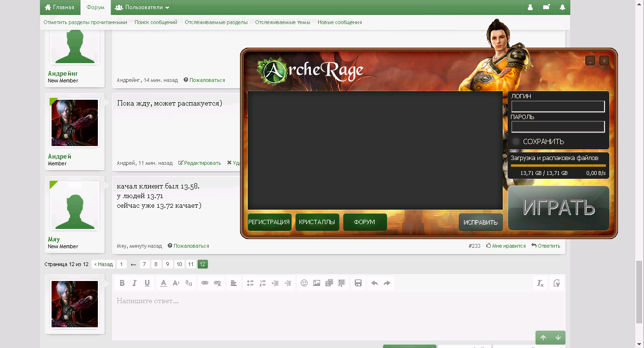Image resolution: width=644 pixels, height=348 pixels.
Task: Insert media via the media icon
Action: point(329,283)
